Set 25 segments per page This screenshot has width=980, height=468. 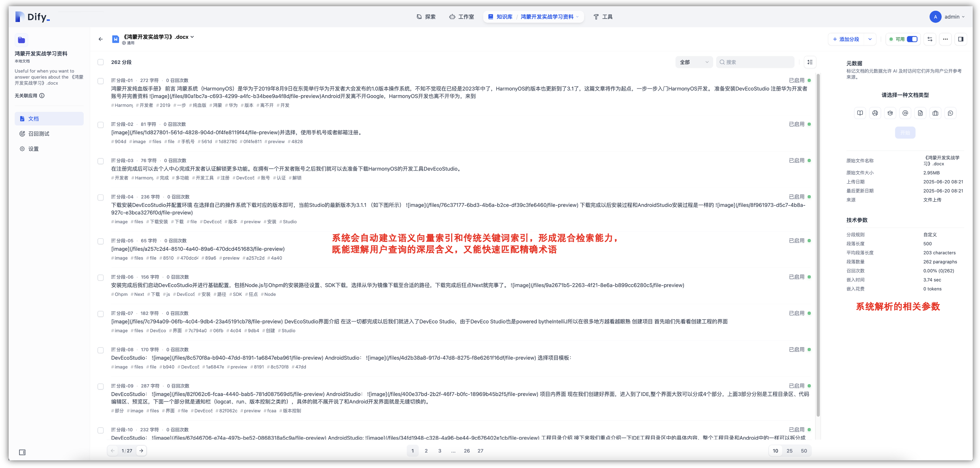pyautogui.click(x=789, y=451)
